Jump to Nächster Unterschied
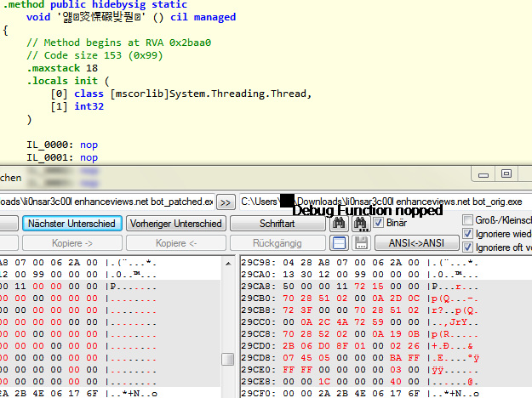Screen dimensions: 532x398 coord(71,224)
